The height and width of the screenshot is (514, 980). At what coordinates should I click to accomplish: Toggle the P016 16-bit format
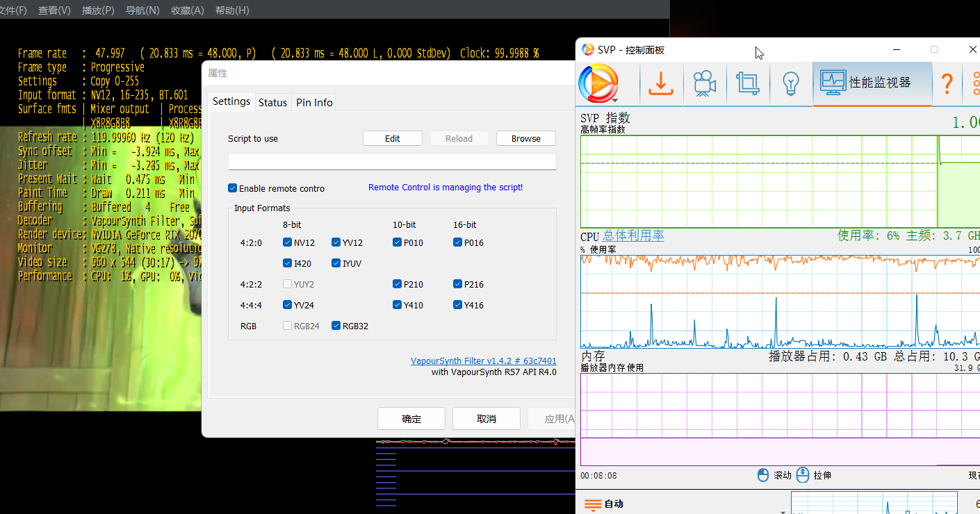pyautogui.click(x=458, y=242)
